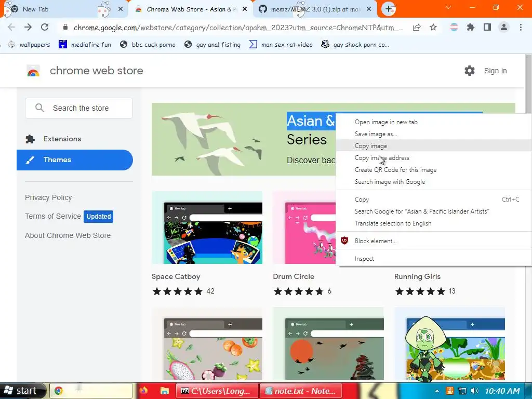532x399 pixels.
Task: Click the browser back arrow
Action: coord(11,28)
